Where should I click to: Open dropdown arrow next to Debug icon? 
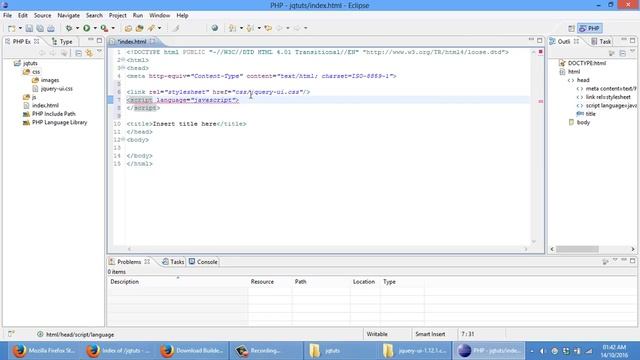click(77, 28)
